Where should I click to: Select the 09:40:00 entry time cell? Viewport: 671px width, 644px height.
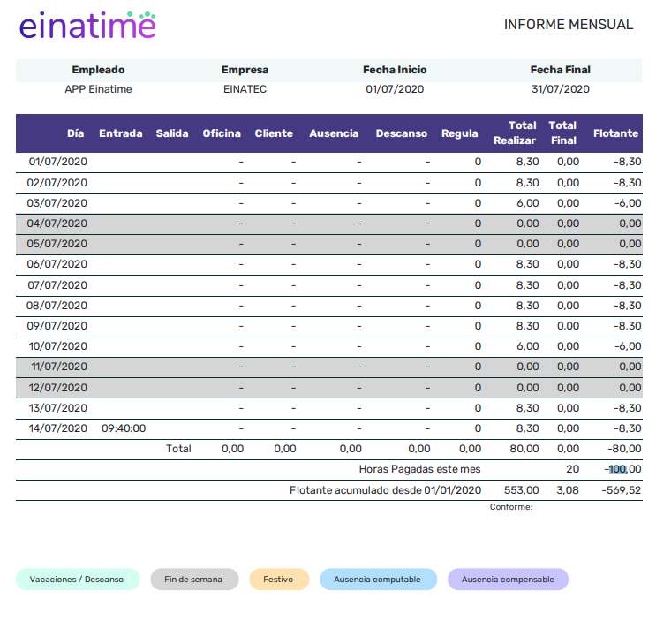124,428
